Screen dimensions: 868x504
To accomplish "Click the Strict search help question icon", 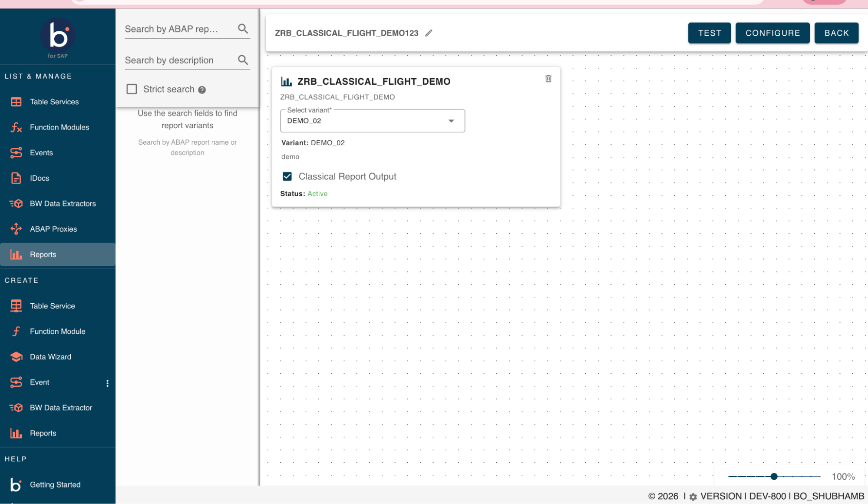I will pyautogui.click(x=202, y=90).
